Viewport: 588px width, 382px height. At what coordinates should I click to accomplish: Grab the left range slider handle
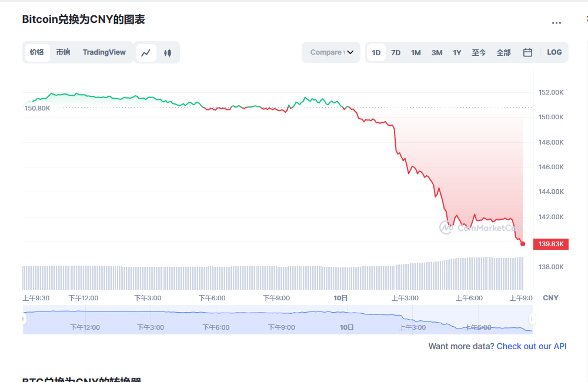click(x=24, y=319)
